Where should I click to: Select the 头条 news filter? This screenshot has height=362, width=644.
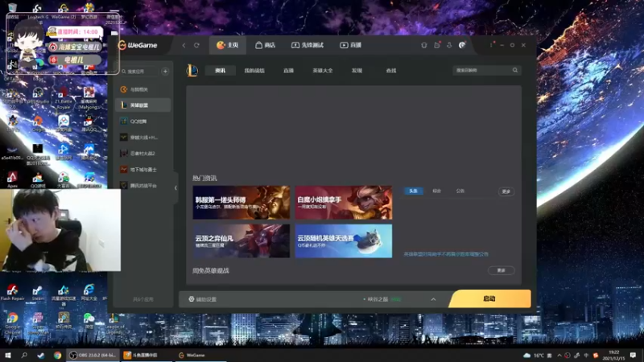[x=413, y=191]
